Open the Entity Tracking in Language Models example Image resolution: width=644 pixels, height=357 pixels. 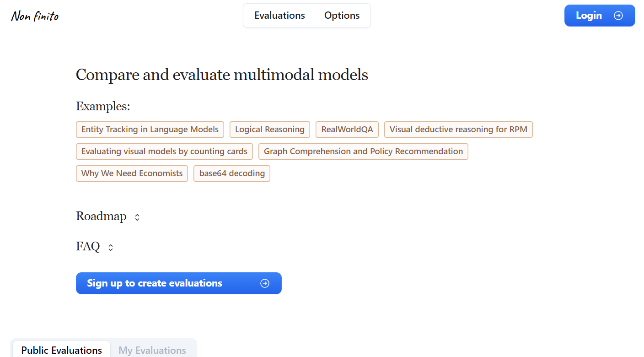tap(150, 130)
